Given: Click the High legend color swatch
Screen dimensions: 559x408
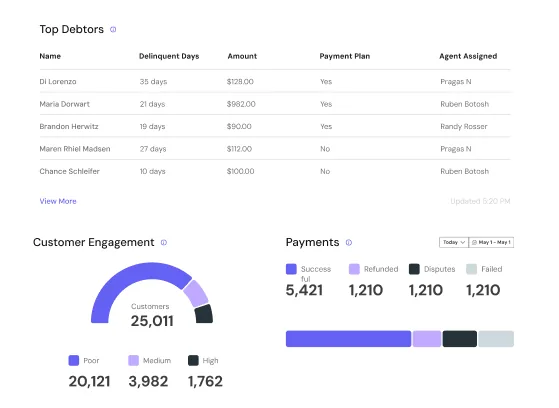Looking at the screenshot, I should (193, 361).
